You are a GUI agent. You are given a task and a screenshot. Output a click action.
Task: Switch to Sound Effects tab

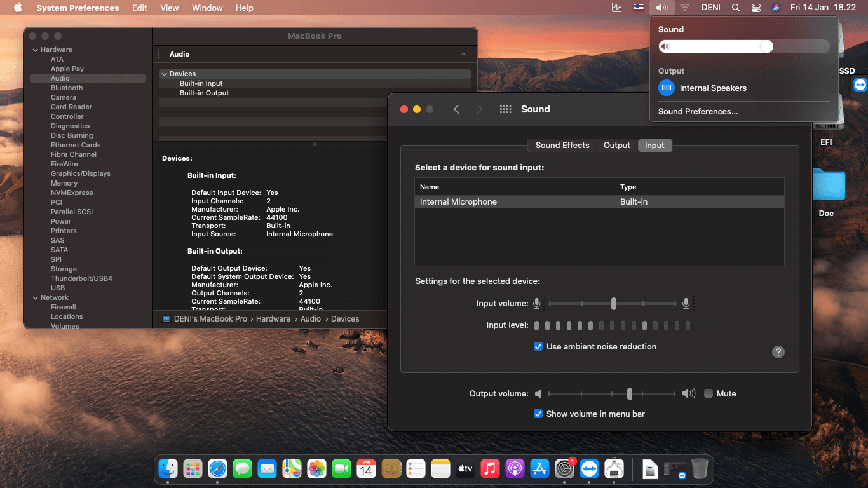tap(562, 146)
